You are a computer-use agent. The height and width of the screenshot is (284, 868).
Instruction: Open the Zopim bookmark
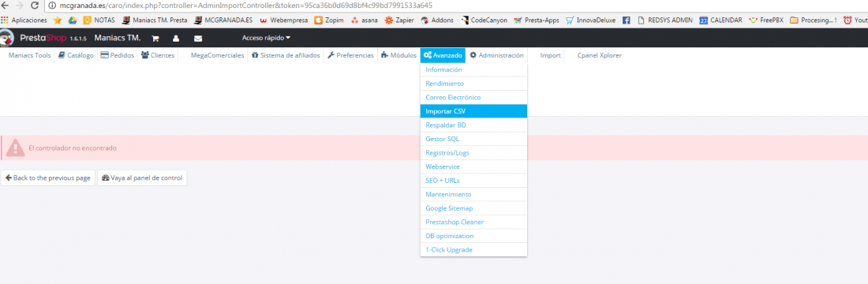[329, 20]
